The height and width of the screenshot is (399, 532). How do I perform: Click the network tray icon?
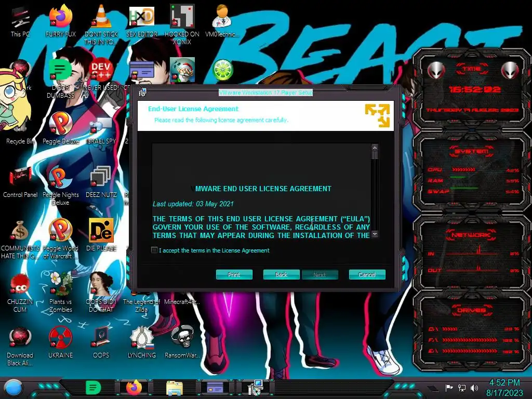pos(462,388)
